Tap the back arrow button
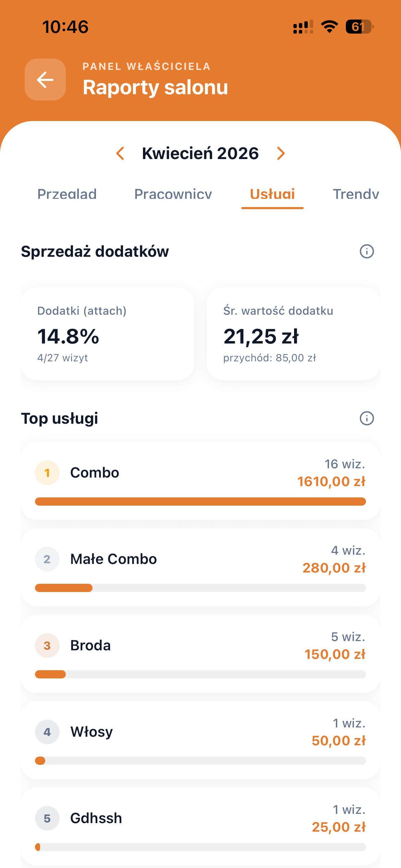This screenshot has height=868, width=401. (45, 80)
